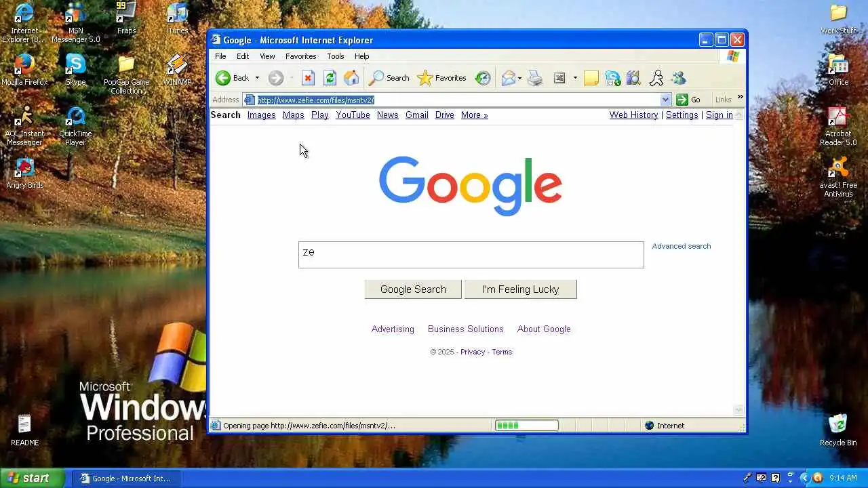Click the Windows Start button
This screenshot has height=488, width=868.
[x=32, y=478]
